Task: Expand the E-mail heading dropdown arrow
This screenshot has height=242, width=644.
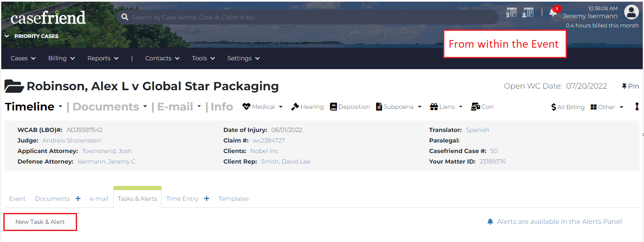Action: 199,107
